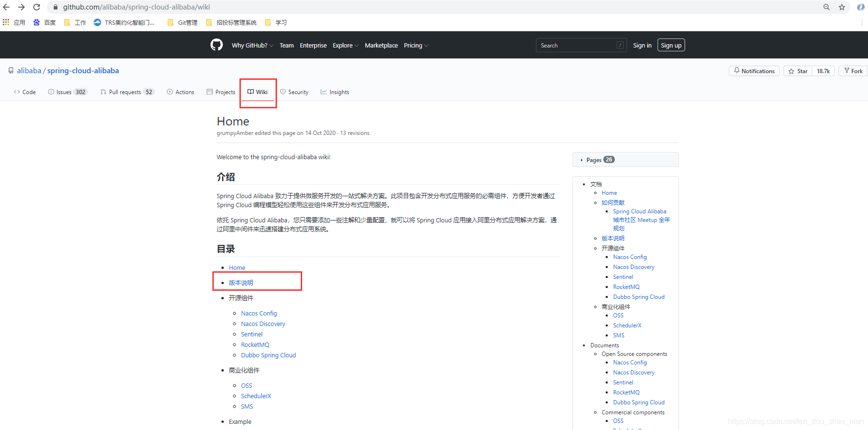Open sidebar OSS under Commercial components
The image size is (868, 430).
click(618, 421)
